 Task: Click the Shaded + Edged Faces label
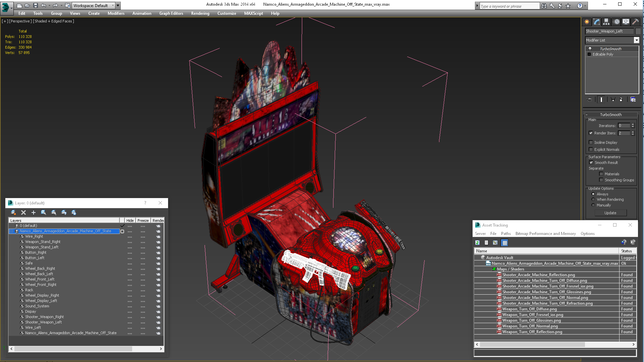[54, 21]
